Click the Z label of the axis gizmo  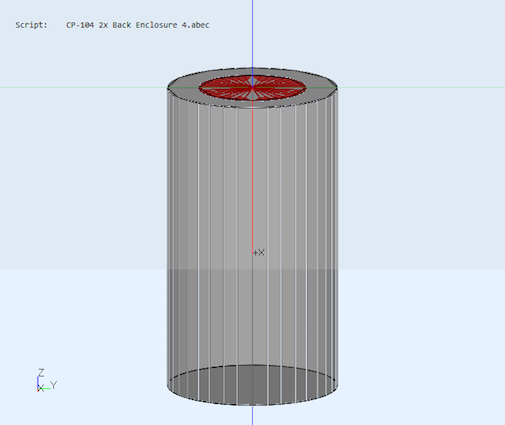[41, 372]
